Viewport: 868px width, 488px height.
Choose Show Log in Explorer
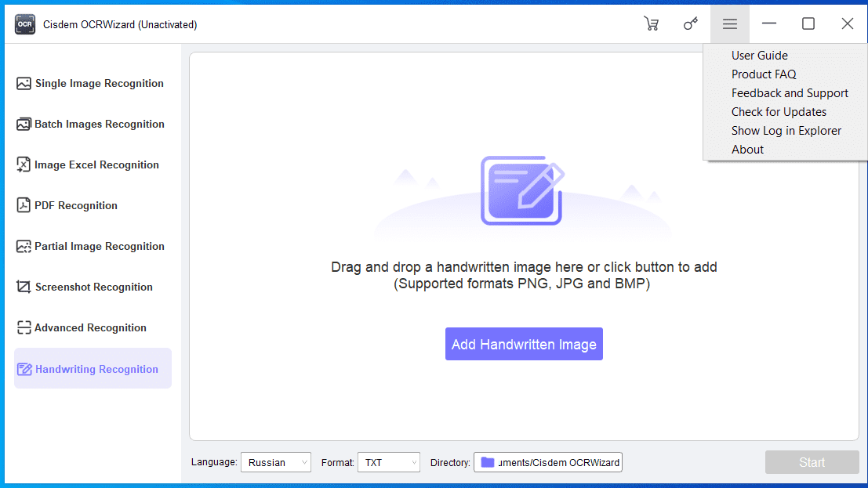click(785, 131)
